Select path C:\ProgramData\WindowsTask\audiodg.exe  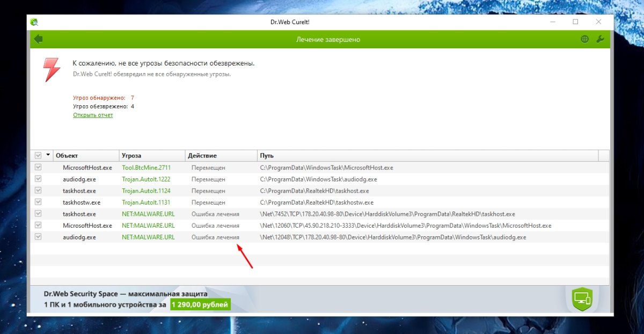[x=319, y=179]
